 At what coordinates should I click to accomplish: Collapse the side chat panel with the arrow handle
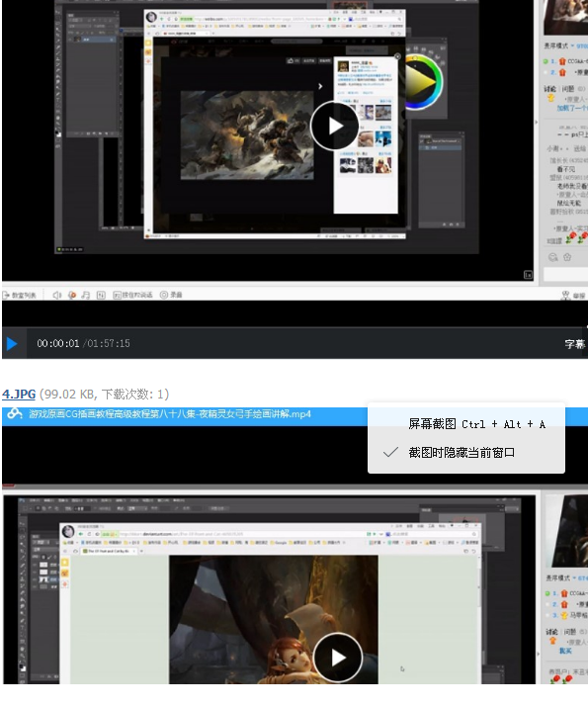pos(537,123)
